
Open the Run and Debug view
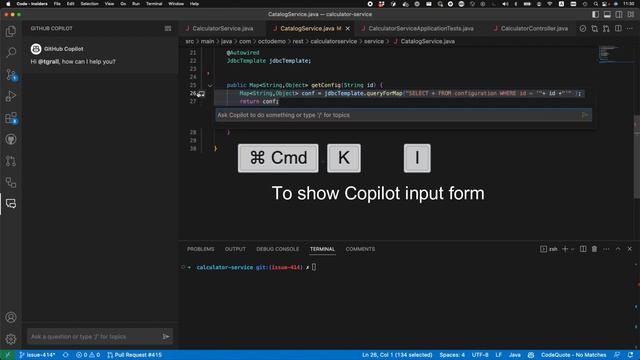pyautogui.click(x=11, y=96)
